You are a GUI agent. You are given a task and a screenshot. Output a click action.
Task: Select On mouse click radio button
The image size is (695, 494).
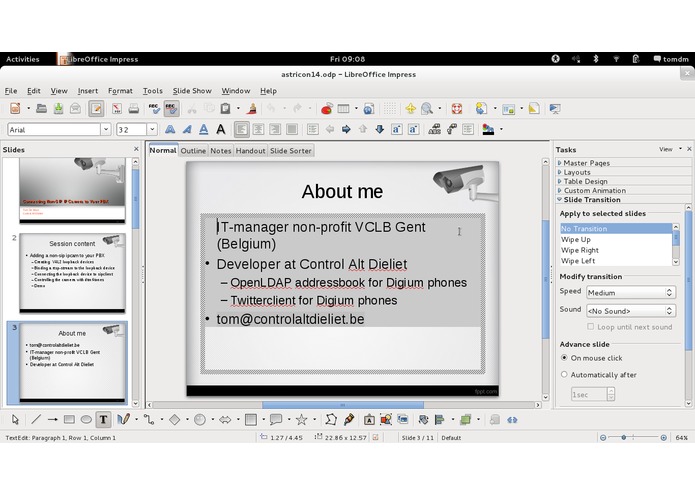click(x=564, y=358)
